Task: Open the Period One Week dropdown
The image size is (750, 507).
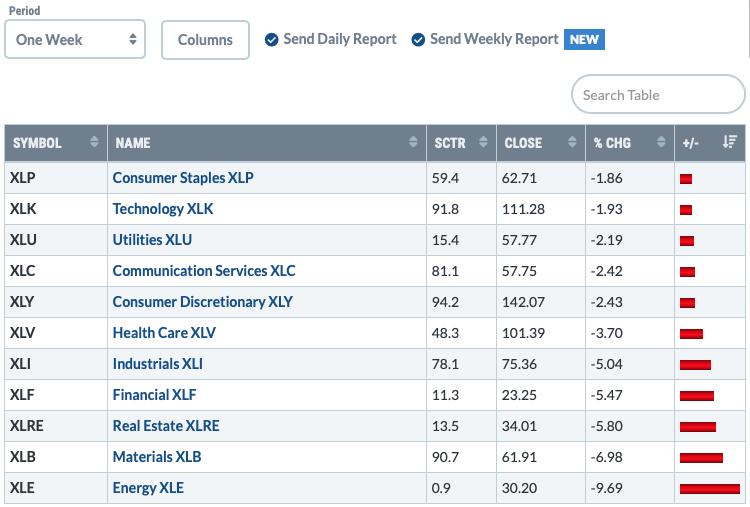Action: (x=75, y=40)
